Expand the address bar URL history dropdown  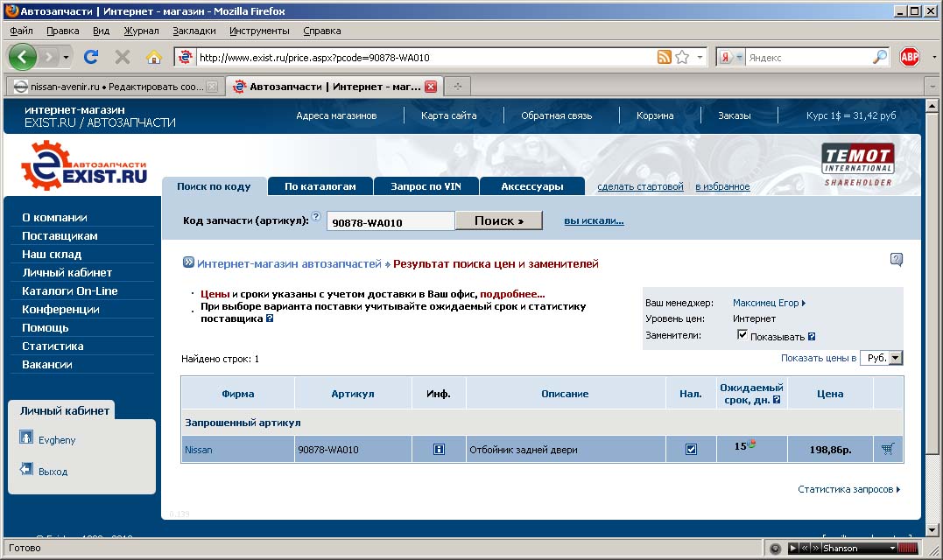pyautogui.click(x=700, y=58)
